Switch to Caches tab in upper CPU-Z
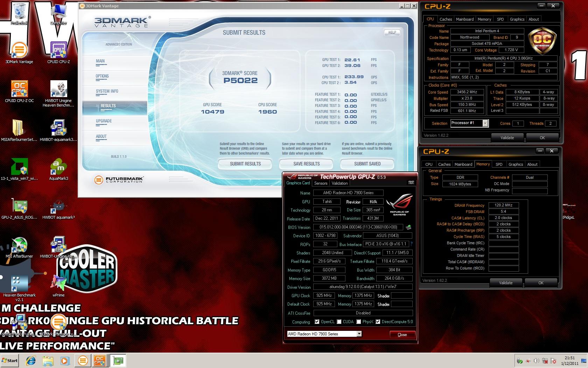Image resolution: width=588 pixels, height=368 pixels. pos(446,19)
